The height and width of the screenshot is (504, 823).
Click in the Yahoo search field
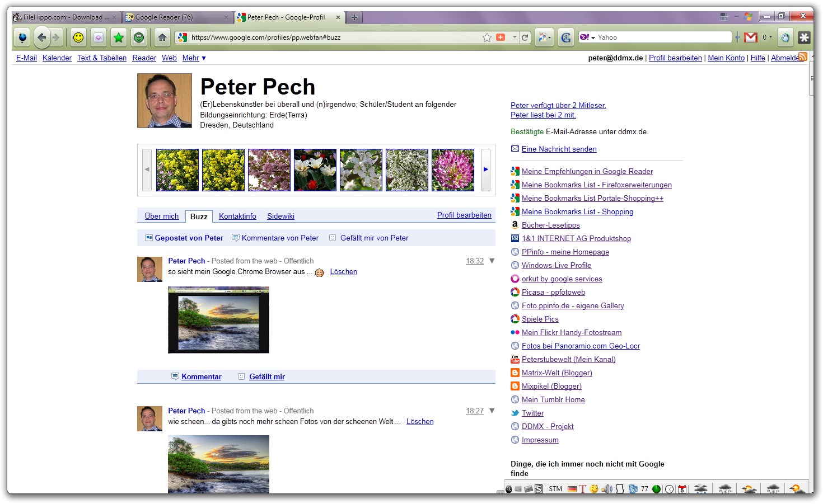[x=663, y=37]
